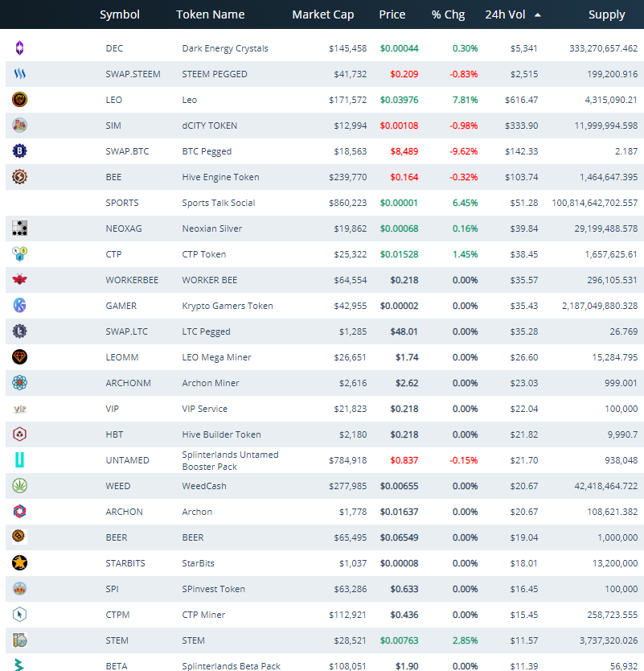Screen dimensions: 644x671
Task: Select the WORKERBEE symbol text
Action: pos(132,280)
